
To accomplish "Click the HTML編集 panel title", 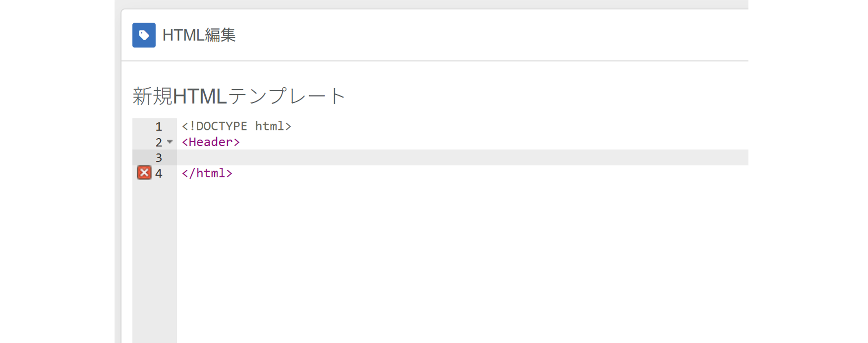I will tap(199, 35).
